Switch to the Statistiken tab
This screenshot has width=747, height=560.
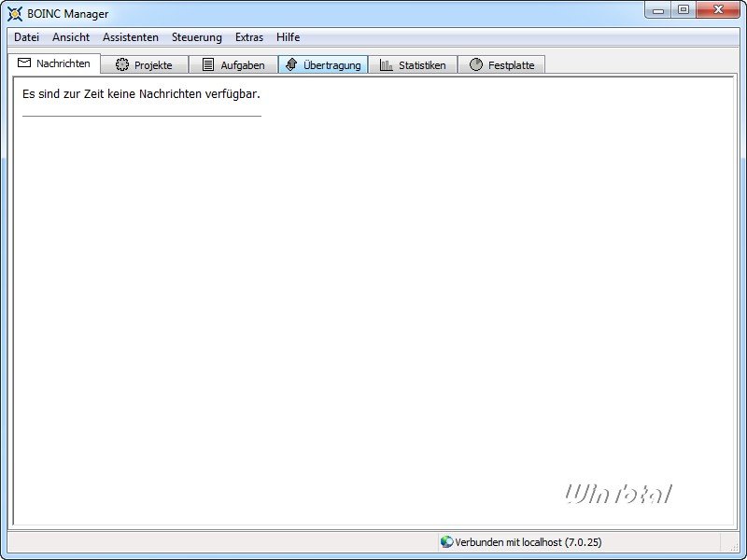tap(413, 64)
